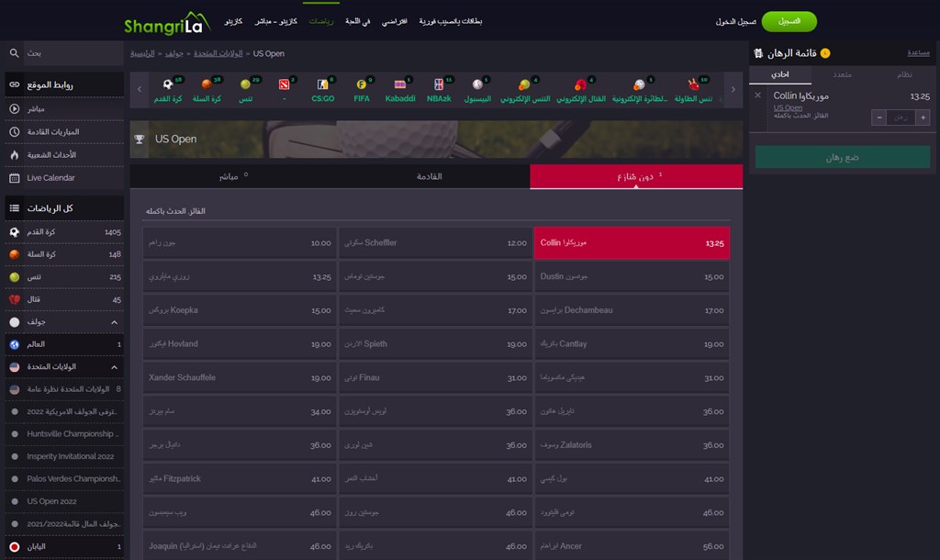Image resolution: width=940 pixels, height=560 pixels.
Task: Select the NBA2k icon
Action: (x=439, y=84)
